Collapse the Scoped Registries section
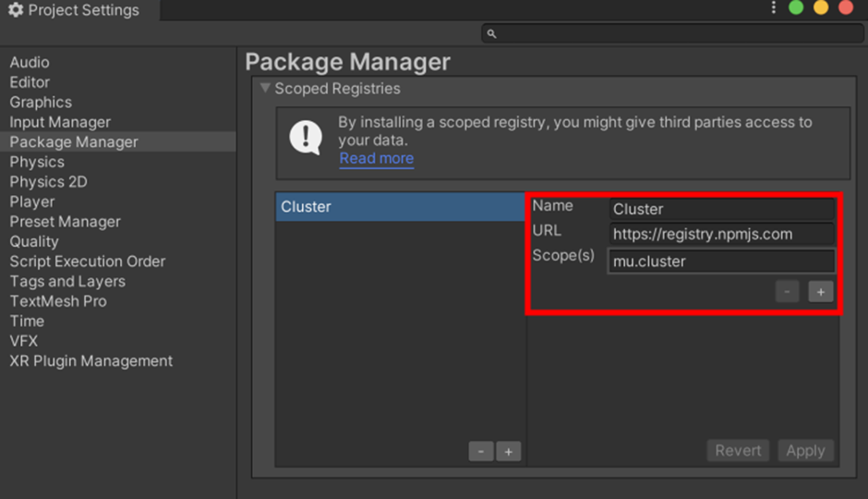 click(x=266, y=89)
